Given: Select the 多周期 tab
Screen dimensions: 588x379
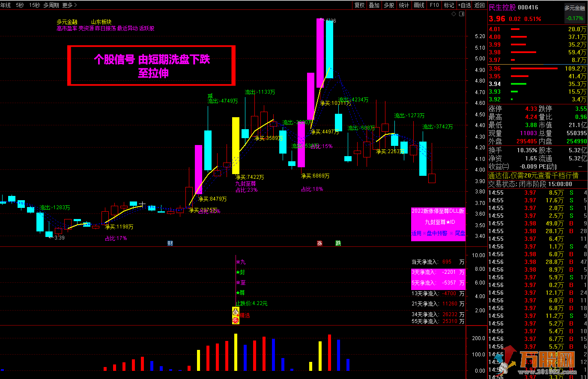Looking at the screenshot, I should (x=51, y=5).
